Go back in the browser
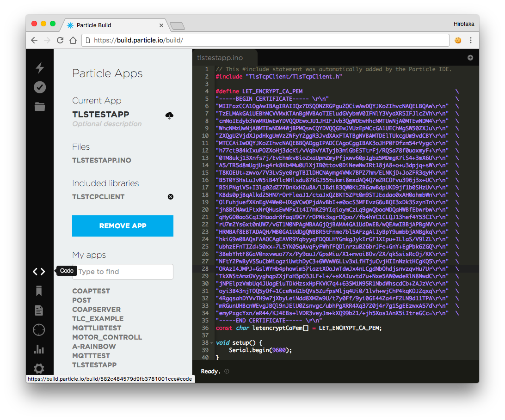The width and height of the screenshot is (505, 420). click(35, 40)
